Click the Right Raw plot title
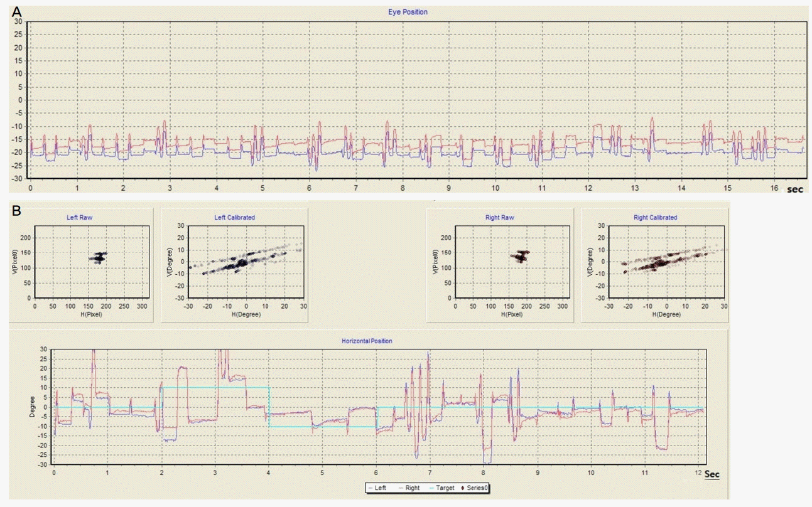Screen dimensions: 812x507 (x=501, y=218)
